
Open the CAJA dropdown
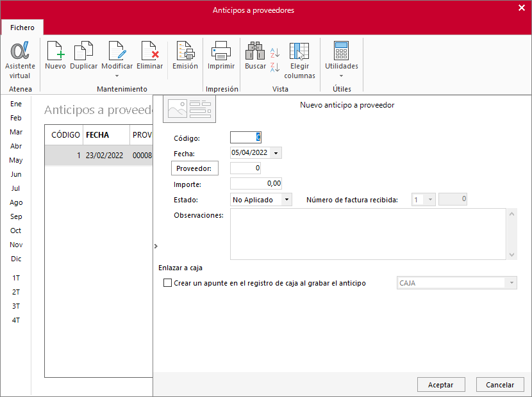point(511,283)
